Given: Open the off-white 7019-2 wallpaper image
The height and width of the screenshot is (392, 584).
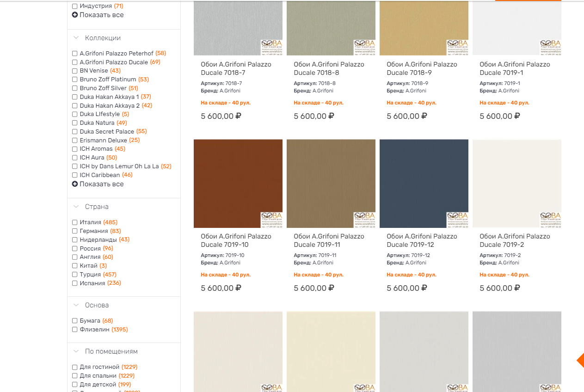Looking at the screenshot, I should pyautogui.click(x=517, y=184).
